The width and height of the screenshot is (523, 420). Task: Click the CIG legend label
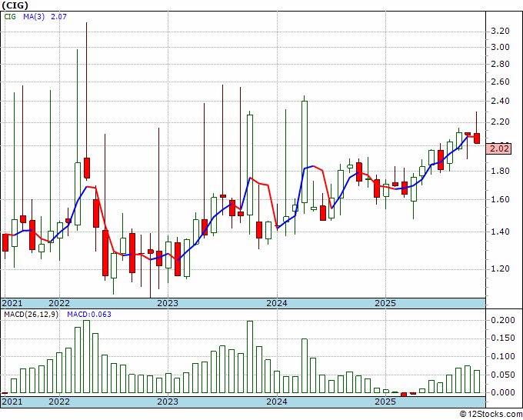click(10, 16)
